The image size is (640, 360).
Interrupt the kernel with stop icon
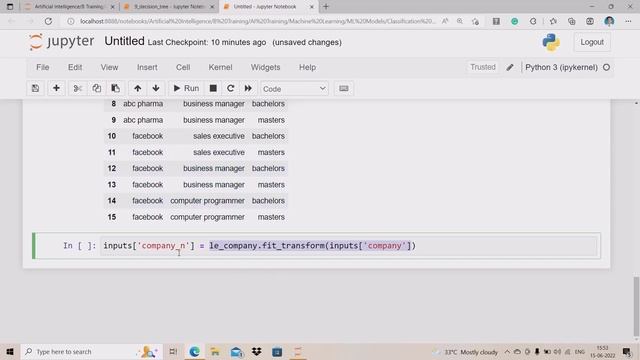click(x=213, y=88)
